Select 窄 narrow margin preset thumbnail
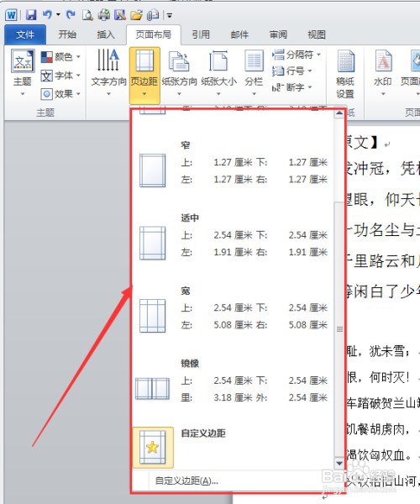 click(153, 171)
